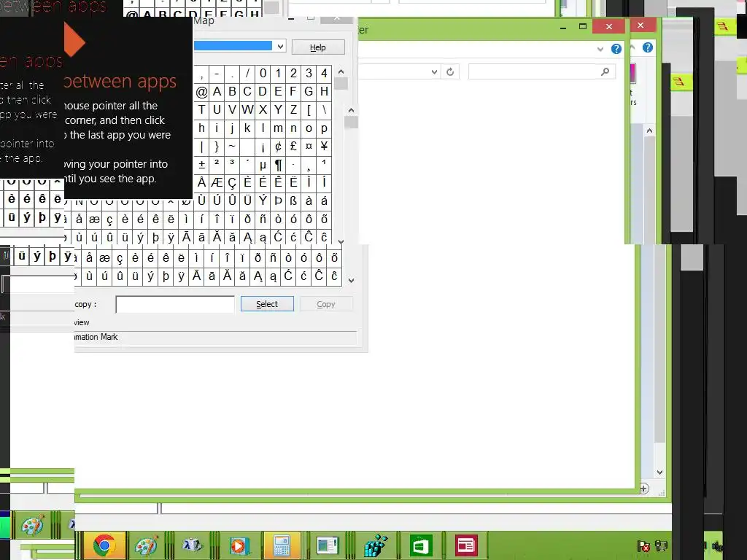Select the left bracket [ cell
747x560 pixels.
tap(309, 109)
